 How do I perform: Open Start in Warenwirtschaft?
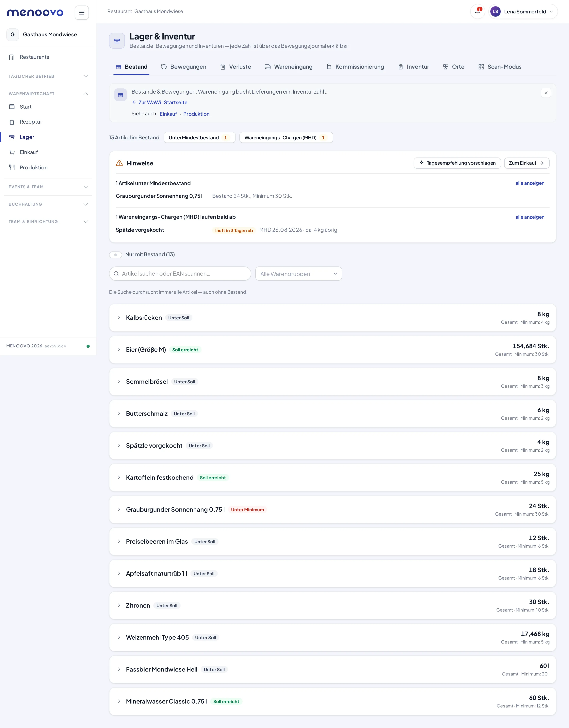(x=48, y=107)
